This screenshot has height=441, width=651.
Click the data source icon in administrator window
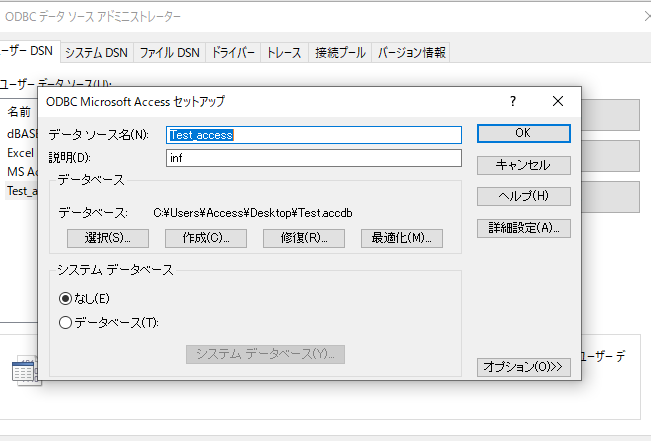coord(25,370)
